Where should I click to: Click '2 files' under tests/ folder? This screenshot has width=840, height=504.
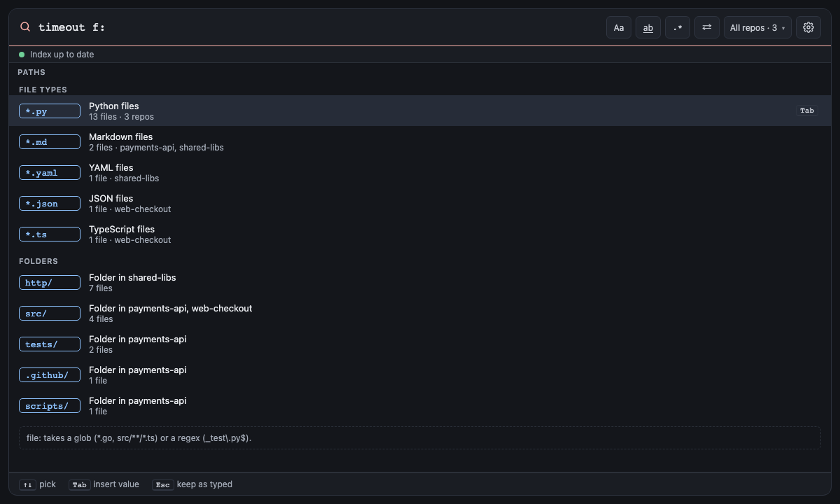(101, 350)
